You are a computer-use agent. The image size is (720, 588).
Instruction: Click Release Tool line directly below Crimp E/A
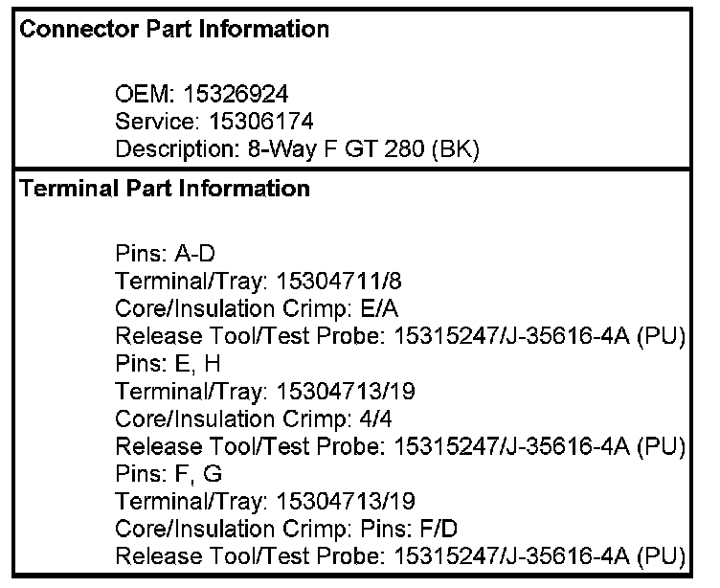[400, 336]
